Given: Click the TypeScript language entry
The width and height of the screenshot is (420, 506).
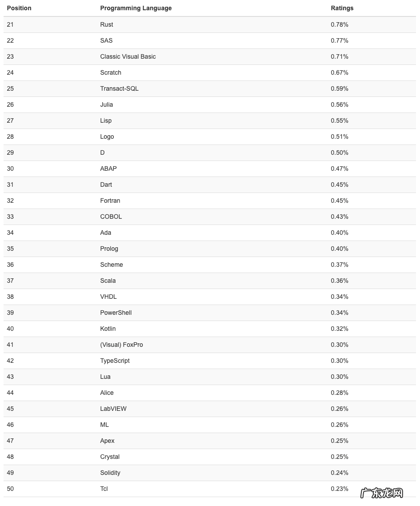Looking at the screenshot, I should pos(115,361).
